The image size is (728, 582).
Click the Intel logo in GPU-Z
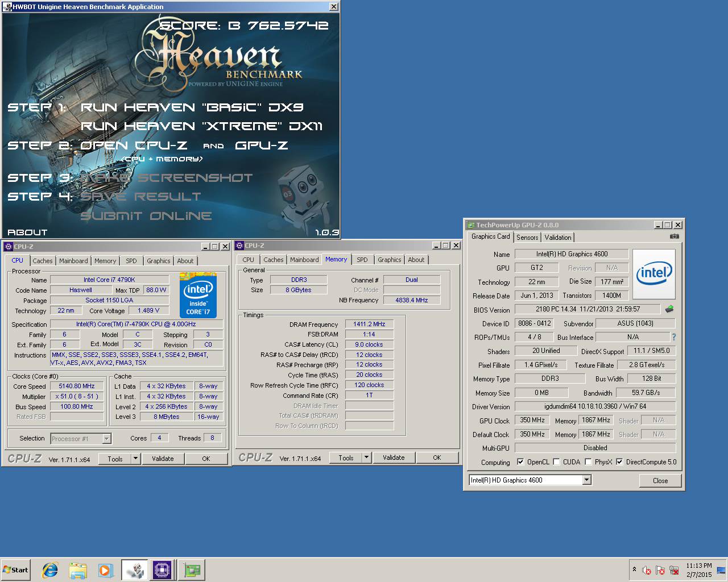pos(654,274)
